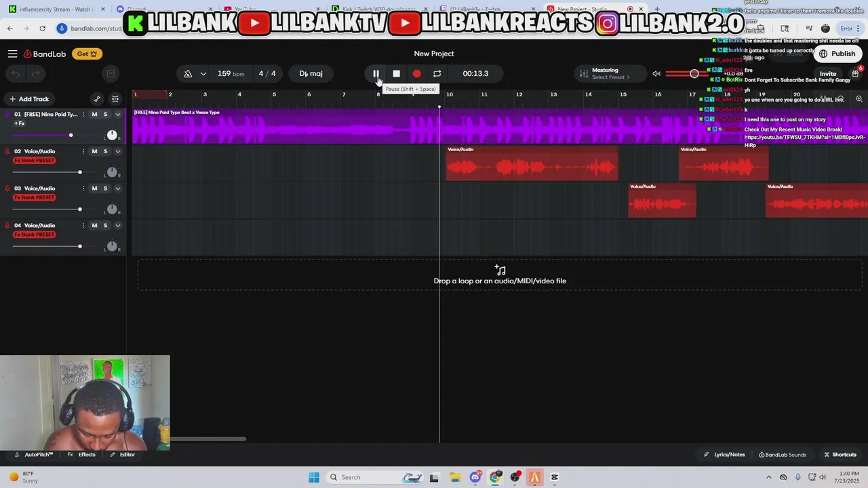Open File Explorer from the taskbar
Viewport: 868px width, 488px height.
454,477
